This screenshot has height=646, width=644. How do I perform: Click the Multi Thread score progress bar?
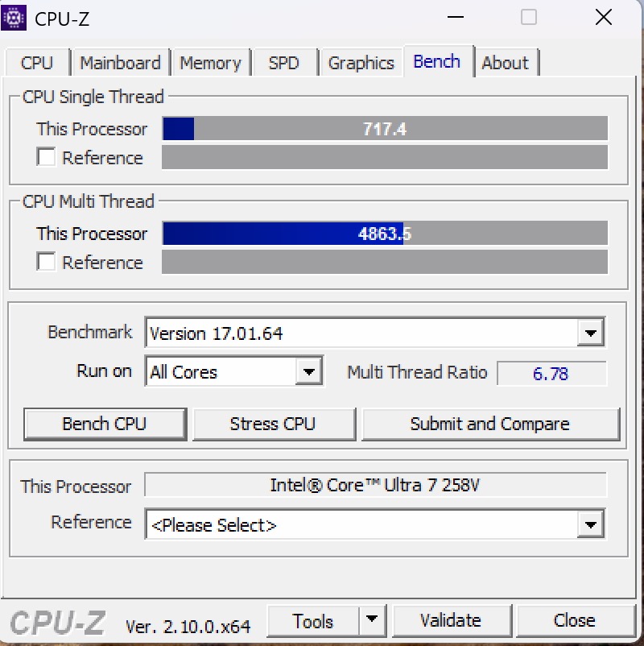pyautogui.click(x=385, y=233)
